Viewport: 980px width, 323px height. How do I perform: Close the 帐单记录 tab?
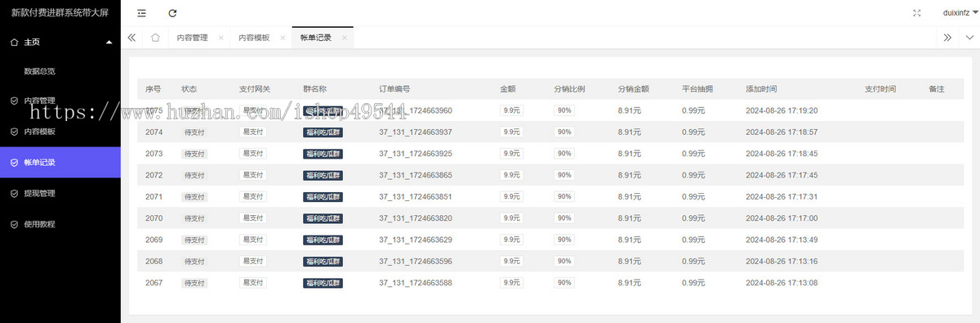coord(345,38)
